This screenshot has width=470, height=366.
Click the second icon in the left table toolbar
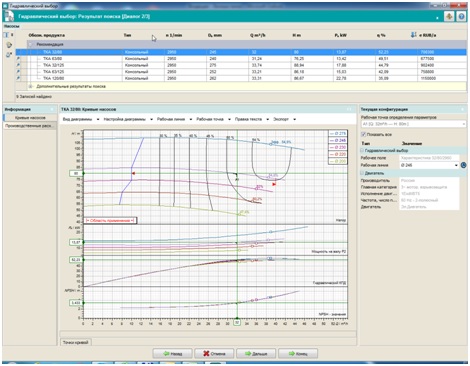(9, 45)
